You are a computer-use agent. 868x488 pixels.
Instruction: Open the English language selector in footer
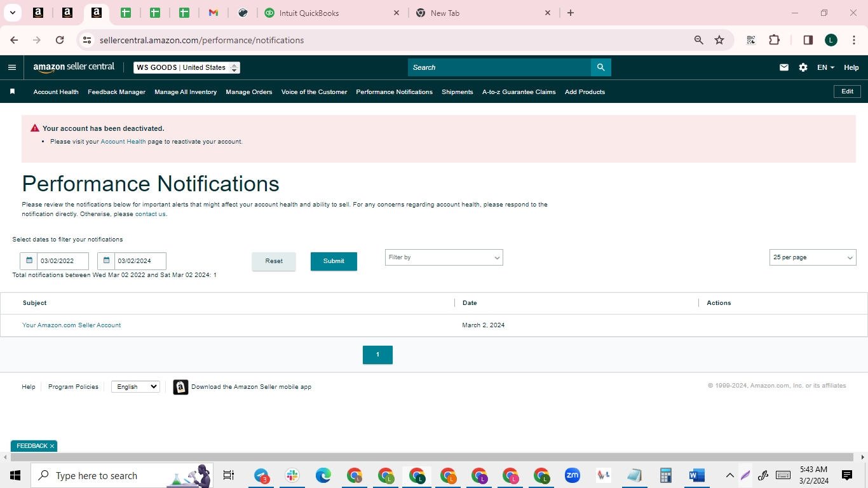[x=135, y=386]
